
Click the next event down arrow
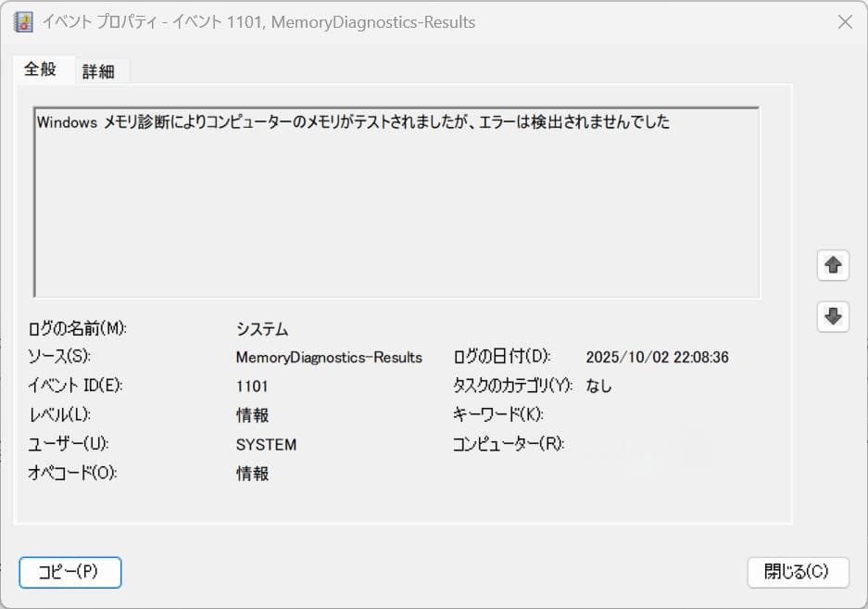pyautogui.click(x=832, y=317)
